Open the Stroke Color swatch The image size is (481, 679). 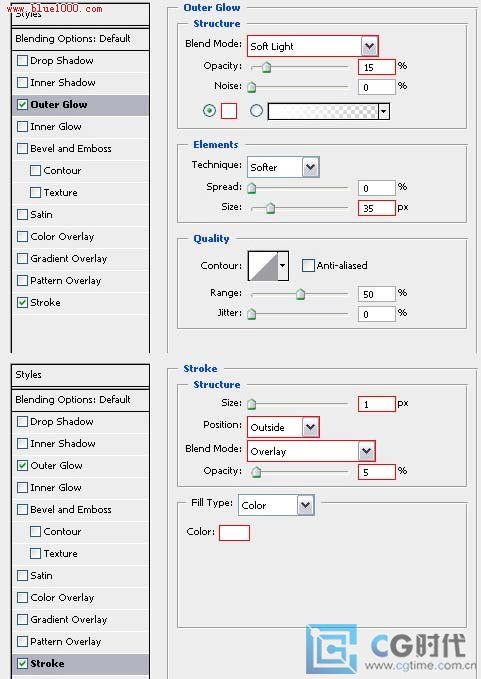click(x=234, y=533)
